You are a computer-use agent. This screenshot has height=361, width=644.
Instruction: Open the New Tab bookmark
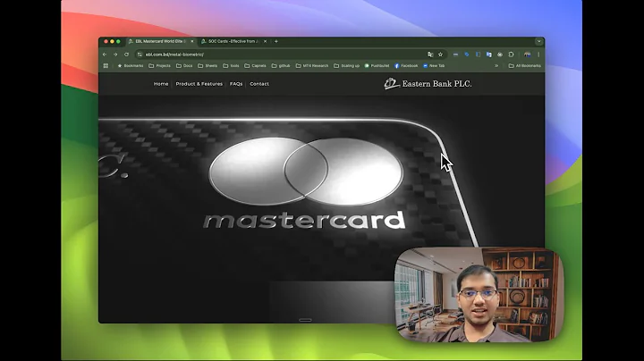[434, 65]
